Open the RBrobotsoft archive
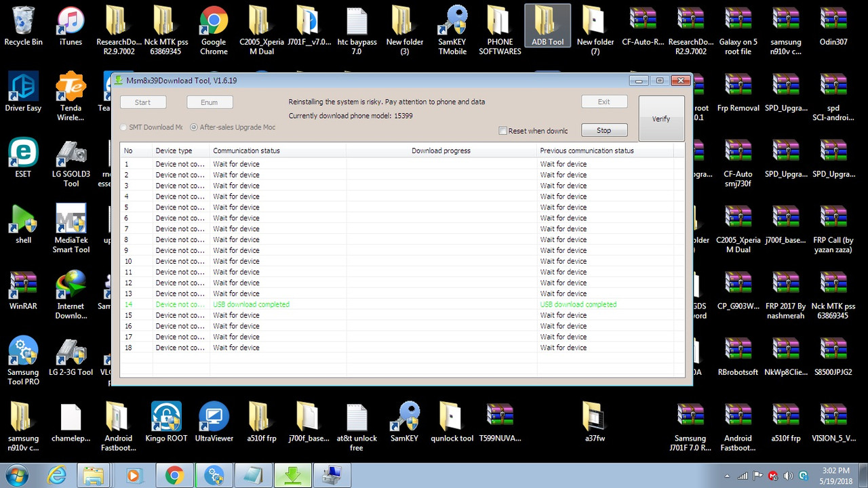The width and height of the screenshot is (868, 488). tap(738, 357)
